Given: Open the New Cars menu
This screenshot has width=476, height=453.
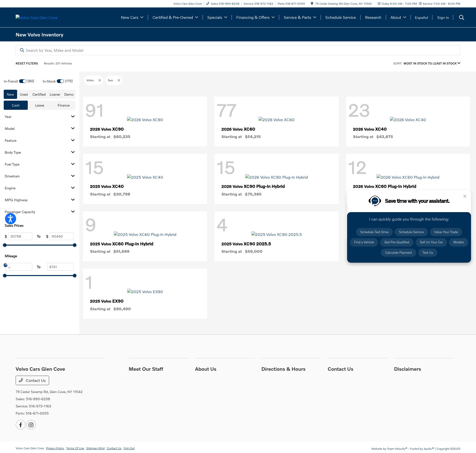Looking at the screenshot, I should coord(132,17).
